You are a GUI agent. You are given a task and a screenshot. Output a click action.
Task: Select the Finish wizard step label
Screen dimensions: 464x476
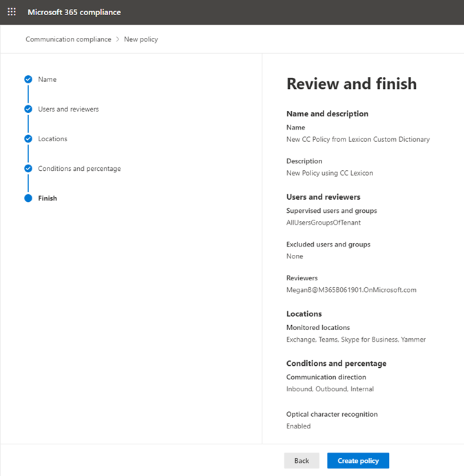click(x=48, y=198)
